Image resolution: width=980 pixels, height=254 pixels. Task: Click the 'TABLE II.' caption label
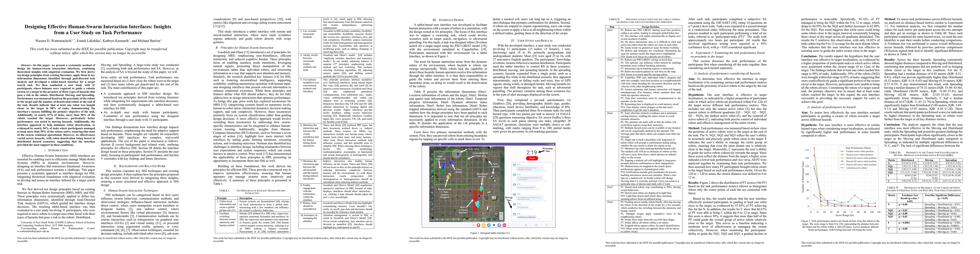(614, 19)
